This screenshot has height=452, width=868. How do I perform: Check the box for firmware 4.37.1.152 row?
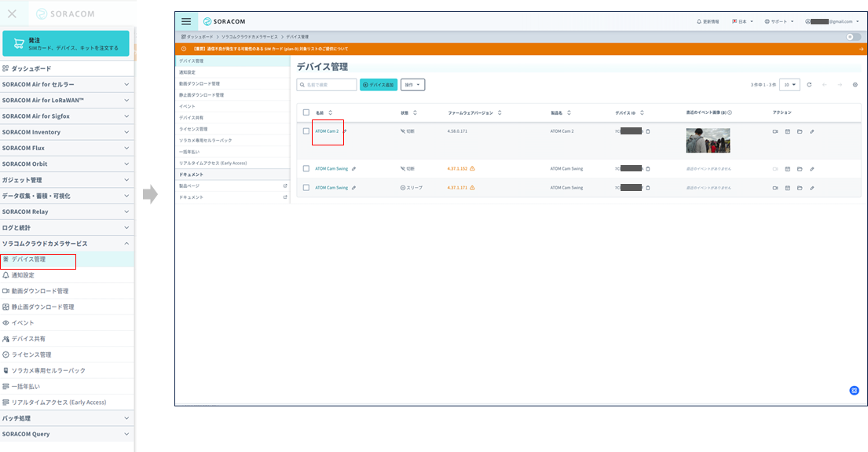306,168
